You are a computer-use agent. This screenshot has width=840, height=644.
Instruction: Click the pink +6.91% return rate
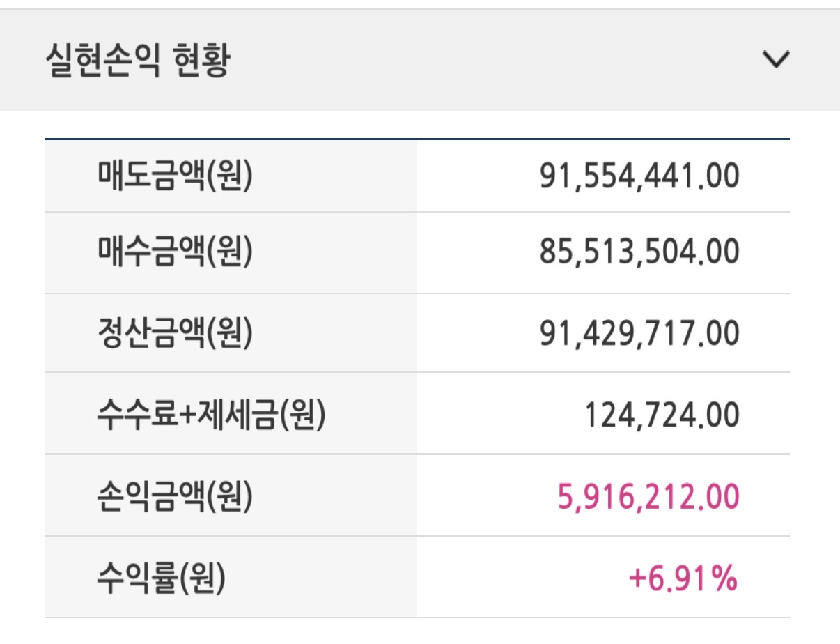coord(683,578)
